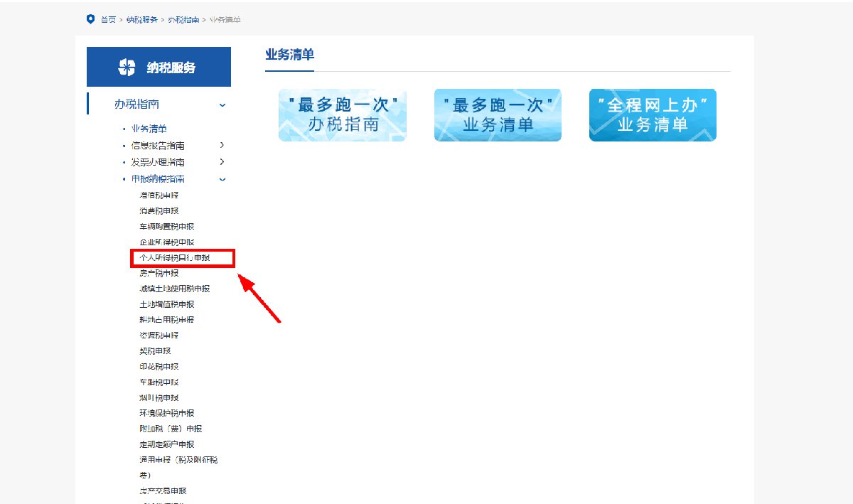The width and height of the screenshot is (853, 504).
Task: Click the 纳税服务 sidebar header
Action: (x=159, y=67)
